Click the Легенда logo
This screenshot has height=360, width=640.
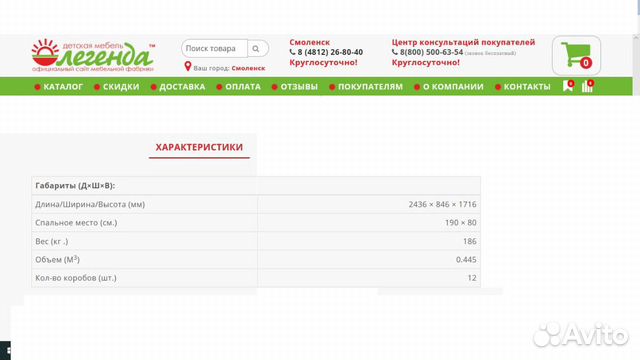click(93, 56)
